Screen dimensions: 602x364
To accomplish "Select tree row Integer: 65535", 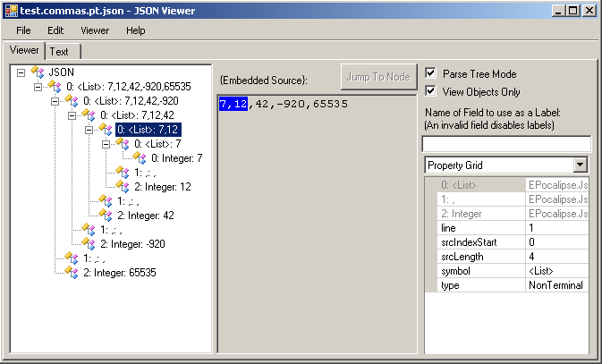I will click(119, 273).
